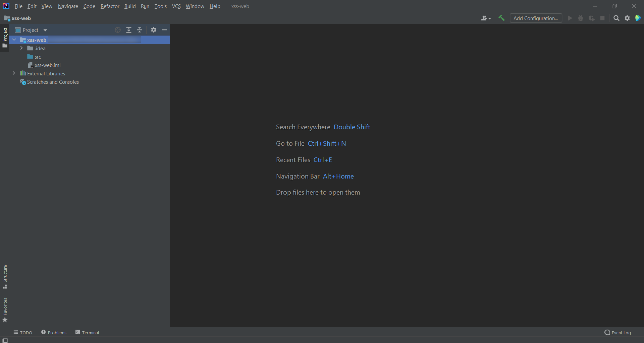Open Search Everywhere magnifier icon
The height and width of the screenshot is (343, 644).
(x=616, y=18)
